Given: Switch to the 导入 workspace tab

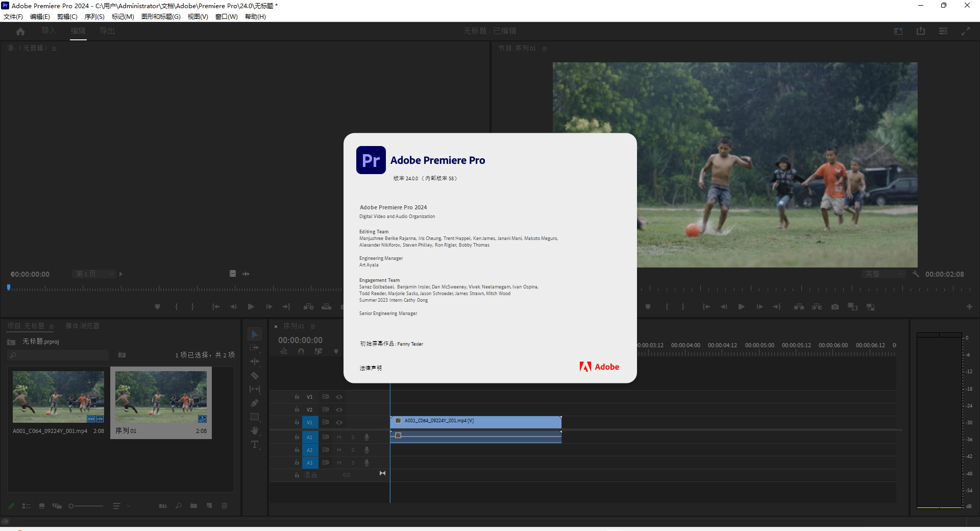Looking at the screenshot, I should 49,31.
